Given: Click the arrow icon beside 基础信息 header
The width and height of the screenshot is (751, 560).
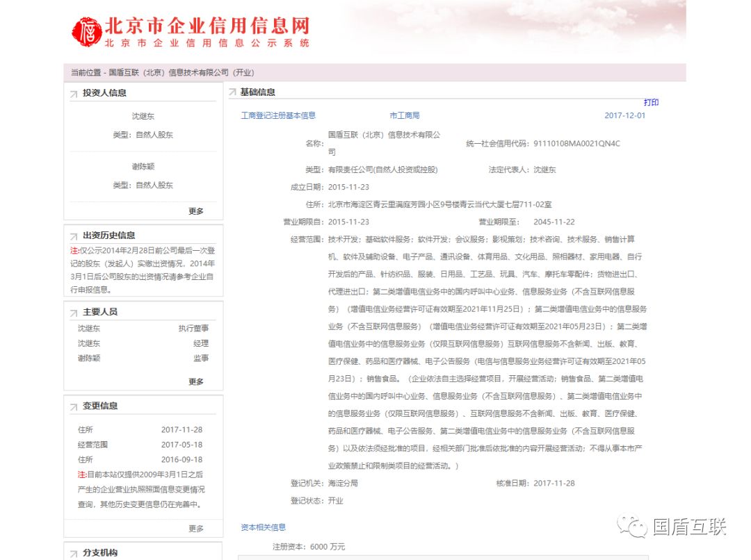Looking at the screenshot, I should tap(234, 91).
